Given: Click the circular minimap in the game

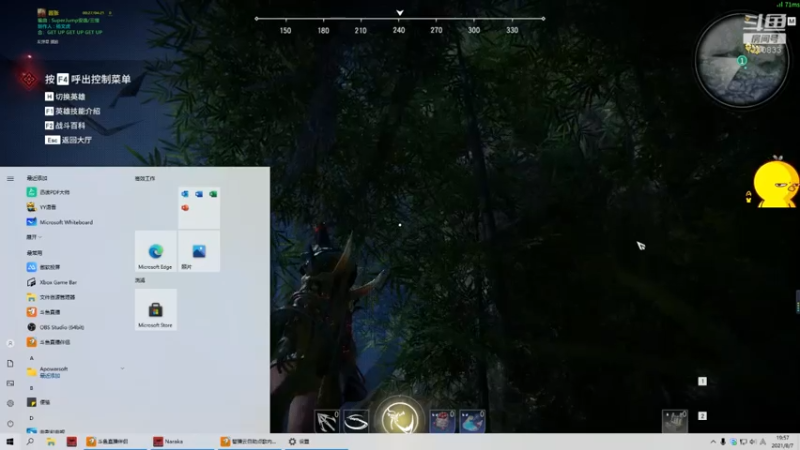Looking at the screenshot, I should click(741, 60).
